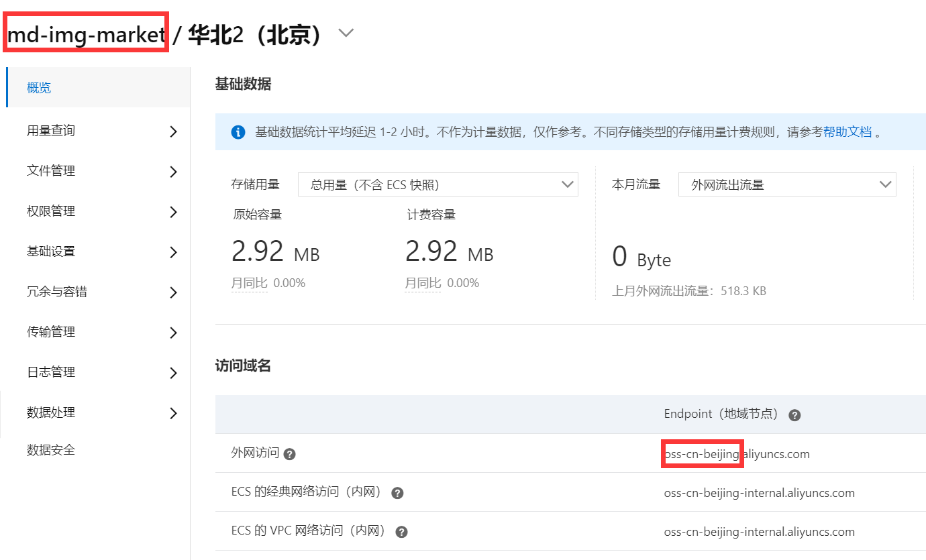Image resolution: width=926 pixels, height=560 pixels.
Task: Expand the 基础设置 chevron arrow
Action: [x=173, y=252]
